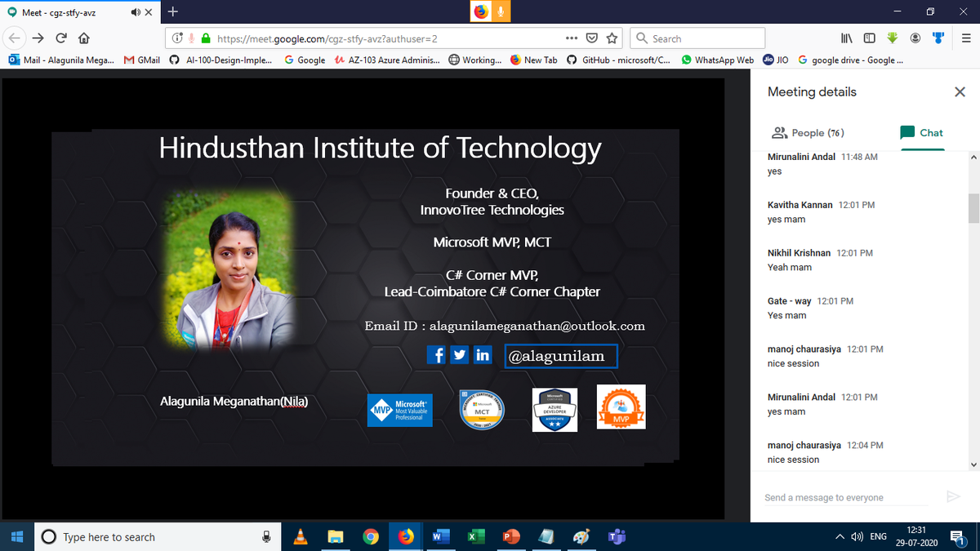Click the Azure Developer Associate badge

coord(555,409)
